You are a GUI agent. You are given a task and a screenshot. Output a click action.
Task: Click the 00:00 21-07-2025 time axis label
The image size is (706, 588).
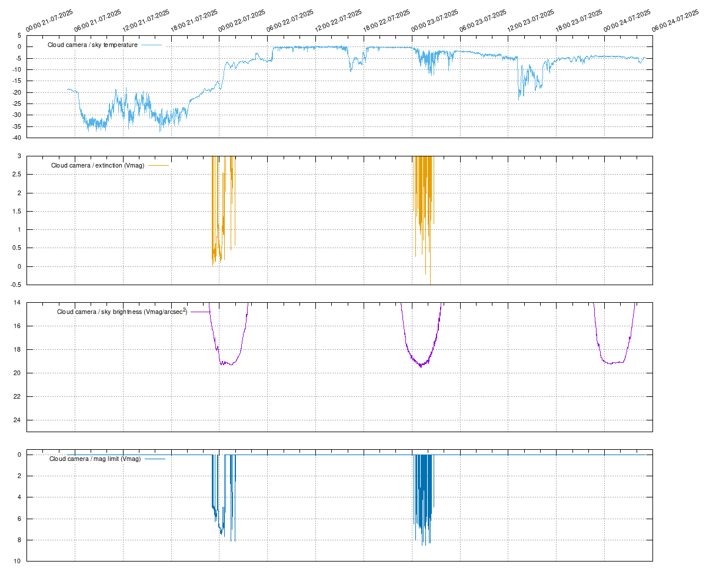click(49, 21)
